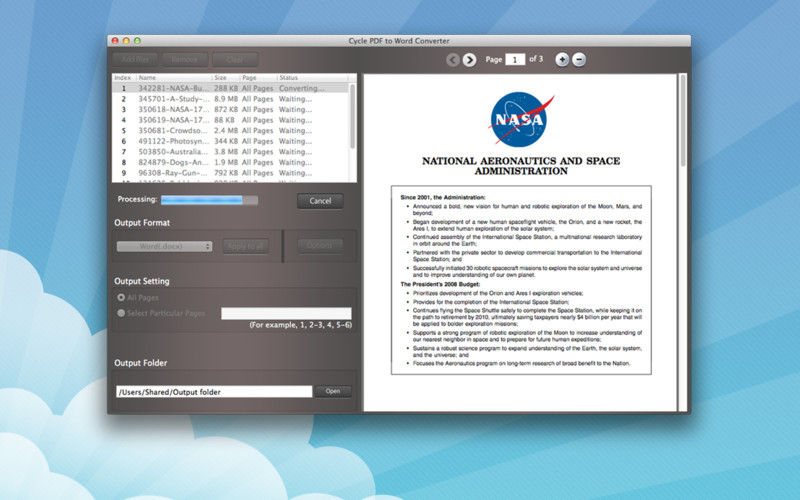Open the Word(.docx) format dropdown
800x500 pixels.
click(164, 246)
